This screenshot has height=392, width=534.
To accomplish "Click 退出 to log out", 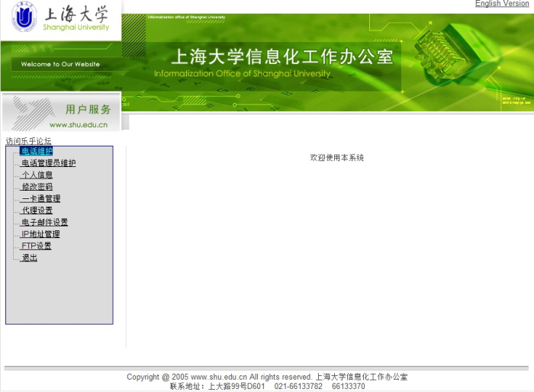I will point(29,258).
